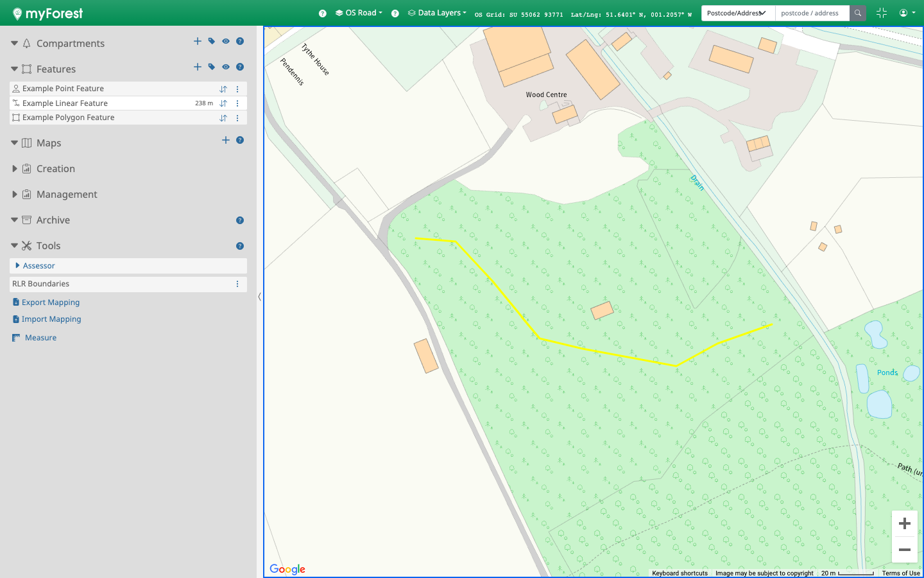The image size is (924, 578).
Task: Open the OS Road basemap menu
Action: (x=359, y=13)
